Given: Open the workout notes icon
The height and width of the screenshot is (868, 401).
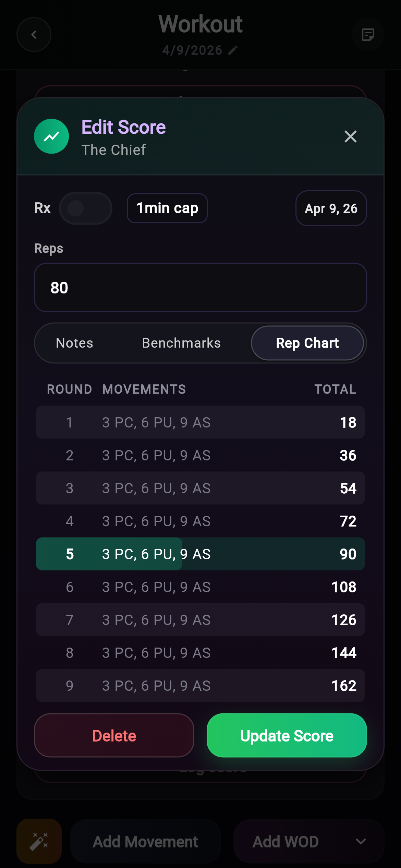Looking at the screenshot, I should click(368, 35).
